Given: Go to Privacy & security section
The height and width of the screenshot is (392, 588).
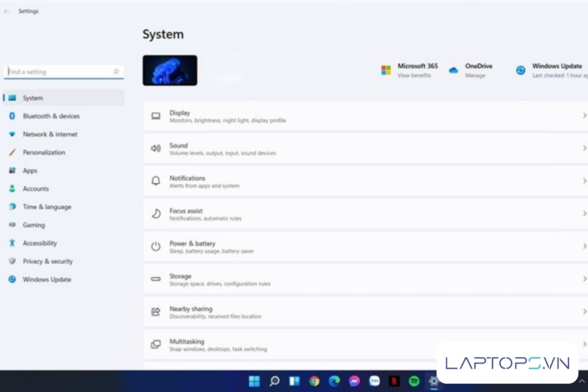Looking at the screenshot, I should tap(48, 261).
